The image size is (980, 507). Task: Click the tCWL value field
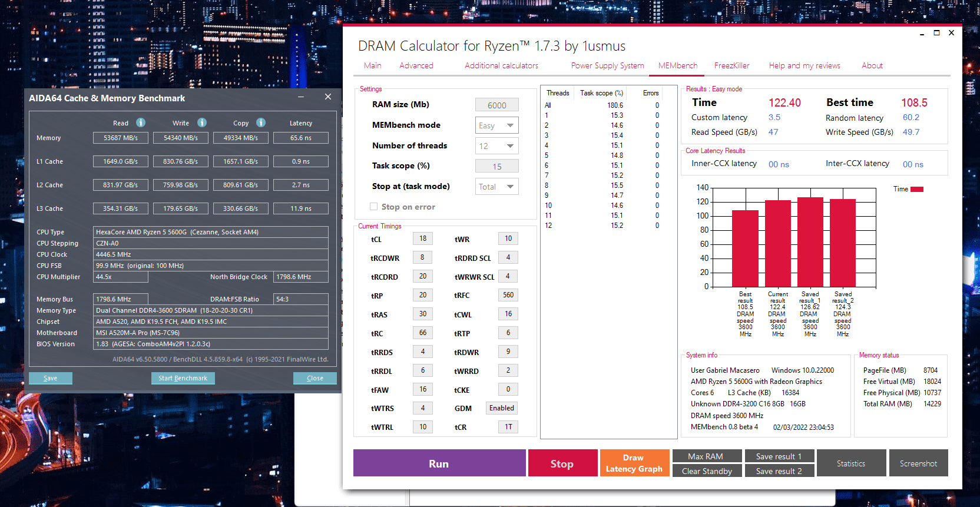[508, 314]
